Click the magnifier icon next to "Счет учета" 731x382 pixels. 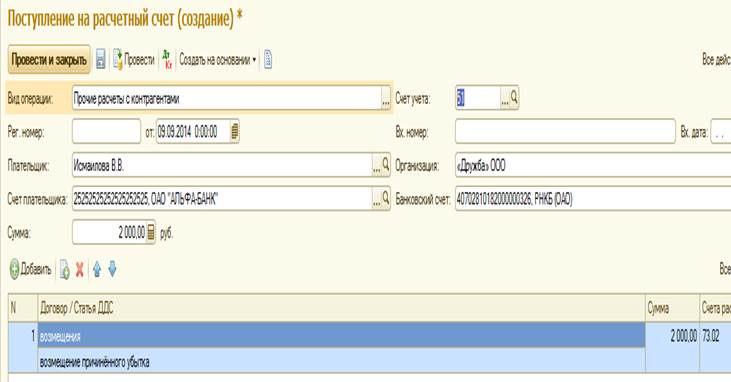click(x=514, y=98)
